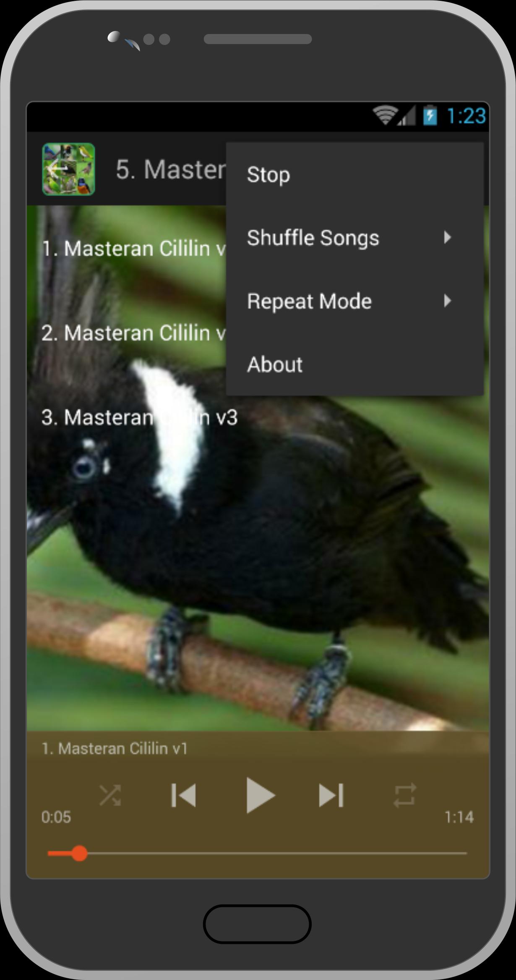
Task: Tap the bird collage app icon
Action: pyautogui.click(x=68, y=169)
